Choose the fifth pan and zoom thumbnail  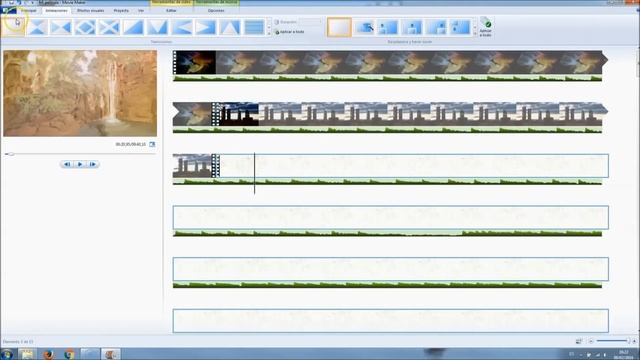tap(436, 27)
